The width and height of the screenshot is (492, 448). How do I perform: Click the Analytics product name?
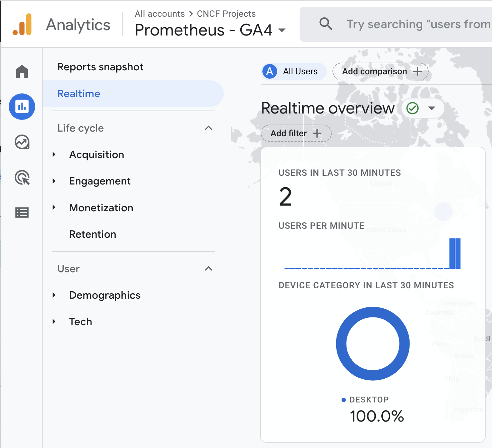(78, 25)
